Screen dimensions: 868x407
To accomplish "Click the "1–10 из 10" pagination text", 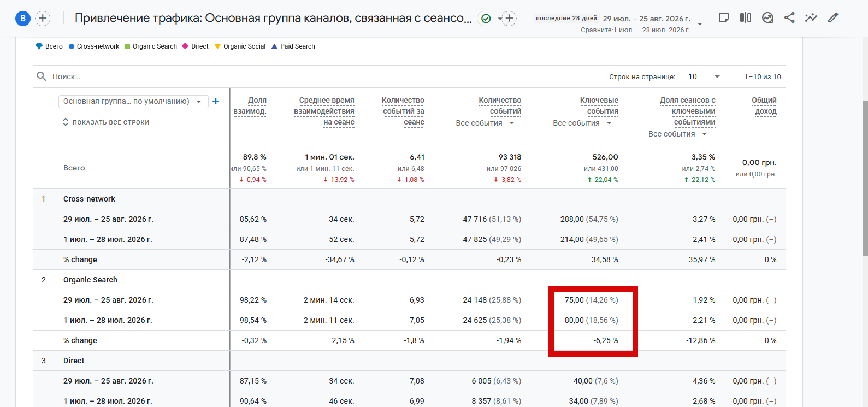I will coord(763,77).
